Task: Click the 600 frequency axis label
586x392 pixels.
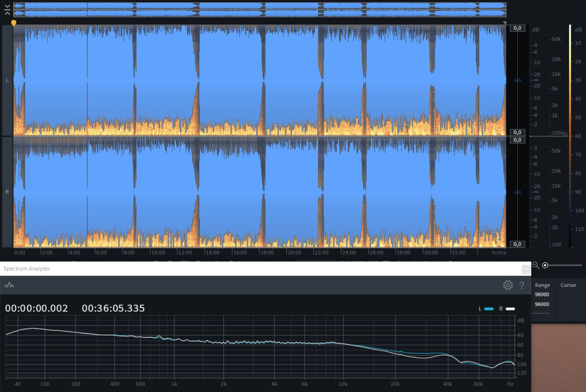Action: [x=140, y=384]
